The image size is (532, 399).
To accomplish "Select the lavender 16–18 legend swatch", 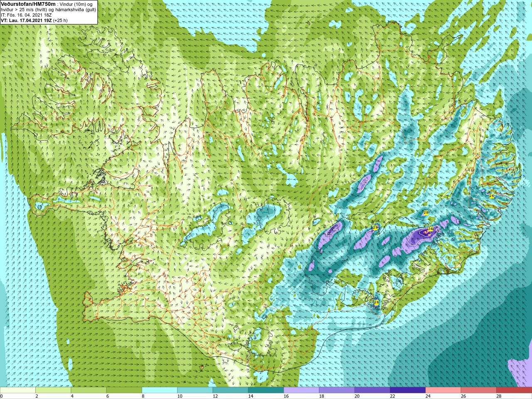I will [301, 390].
